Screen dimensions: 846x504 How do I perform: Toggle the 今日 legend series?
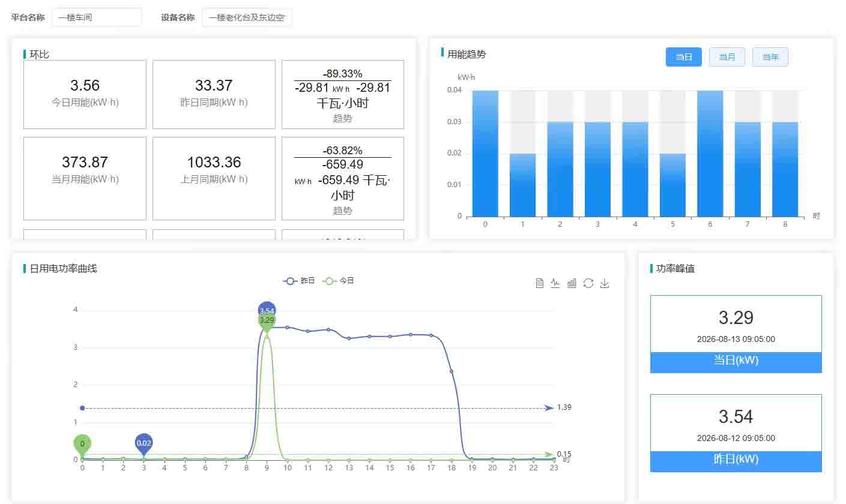pyautogui.click(x=339, y=280)
